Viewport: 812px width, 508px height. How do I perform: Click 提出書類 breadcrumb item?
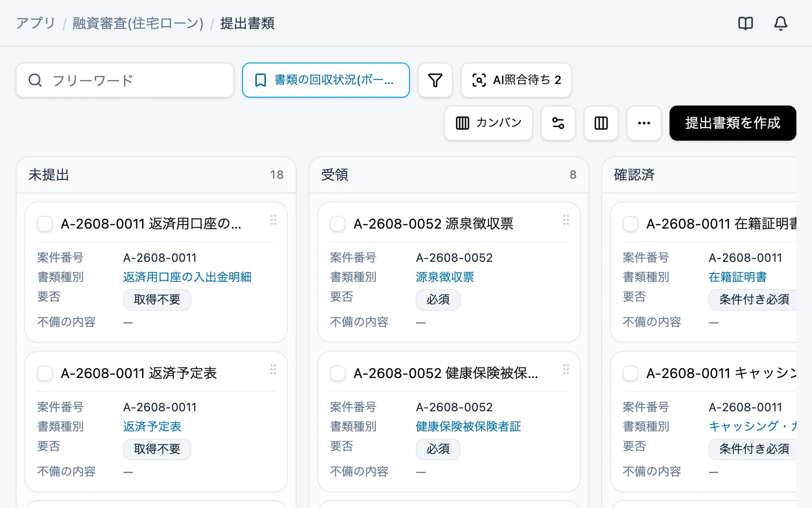[247, 23]
